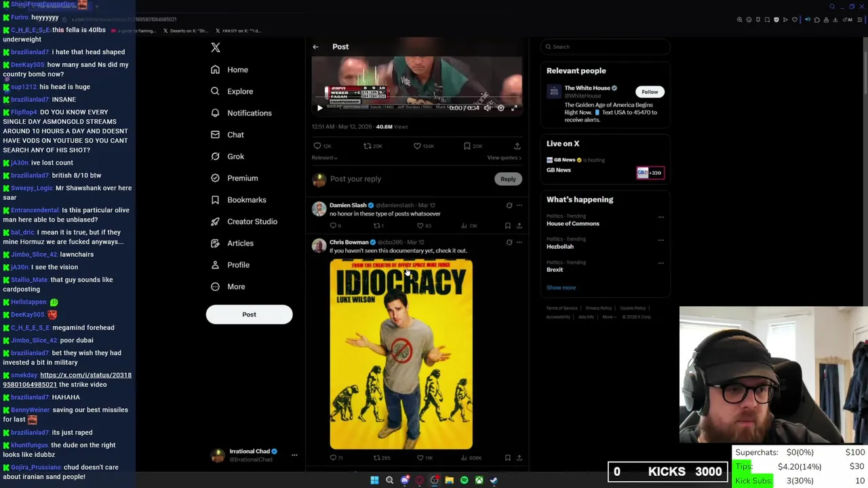Mute the video volume
The image size is (868, 488).
pyautogui.click(x=487, y=108)
